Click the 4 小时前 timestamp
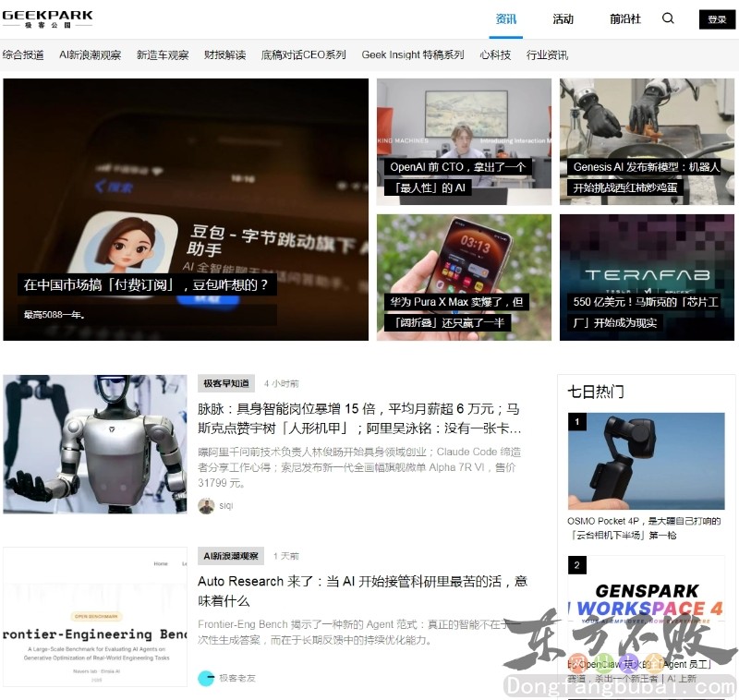This screenshot has height=700, width=739. pos(282,383)
